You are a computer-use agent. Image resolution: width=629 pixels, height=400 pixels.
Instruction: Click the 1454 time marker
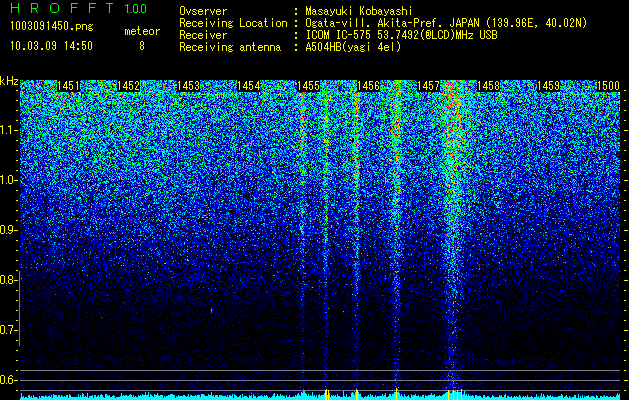(x=248, y=86)
